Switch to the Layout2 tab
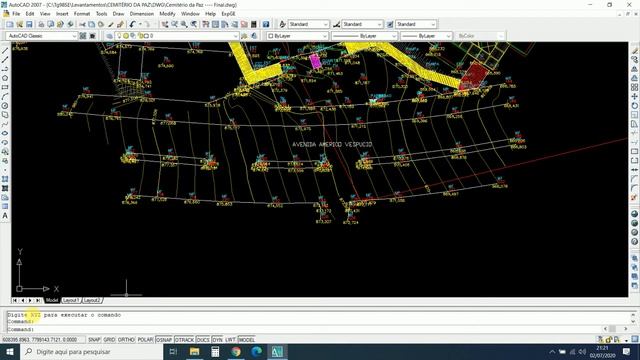The height and width of the screenshot is (360, 640). tap(91, 300)
